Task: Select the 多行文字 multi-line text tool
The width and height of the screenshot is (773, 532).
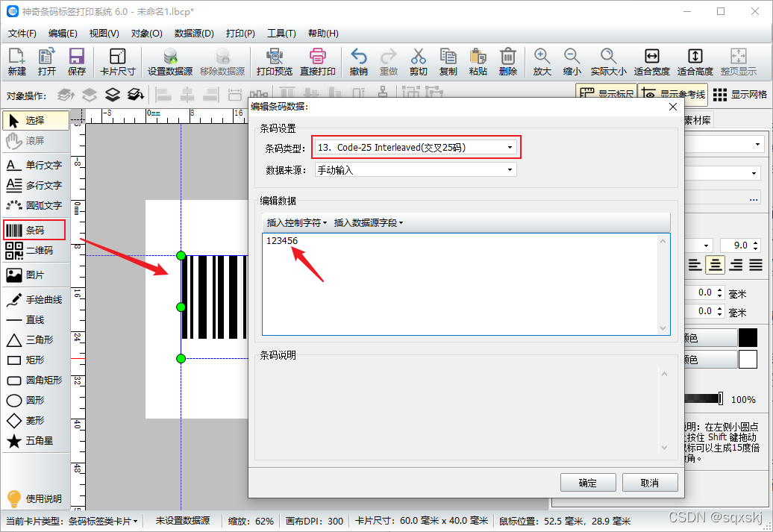Action: click(x=34, y=185)
